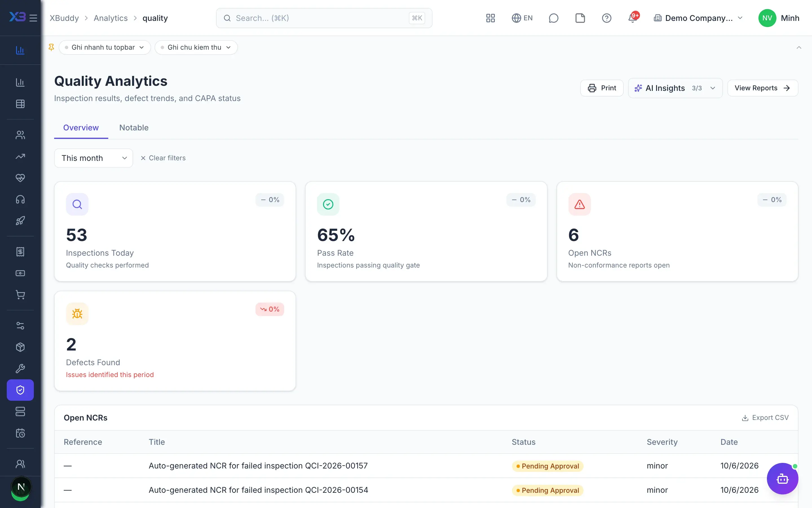Open the trending line chart sidebar icon
The height and width of the screenshot is (508, 812).
pyautogui.click(x=20, y=156)
